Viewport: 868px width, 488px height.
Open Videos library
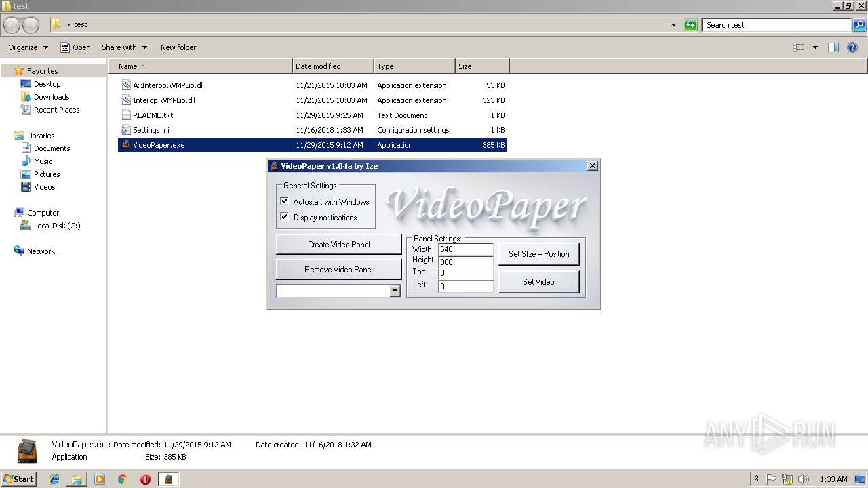tap(44, 187)
